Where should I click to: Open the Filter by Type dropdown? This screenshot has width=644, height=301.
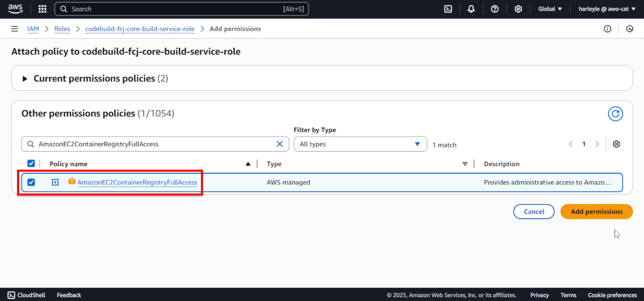click(360, 144)
